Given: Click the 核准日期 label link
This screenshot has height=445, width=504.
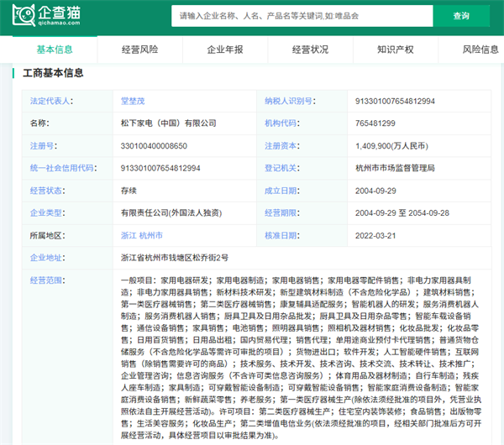Looking at the screenshot, I should coord(282,235).
